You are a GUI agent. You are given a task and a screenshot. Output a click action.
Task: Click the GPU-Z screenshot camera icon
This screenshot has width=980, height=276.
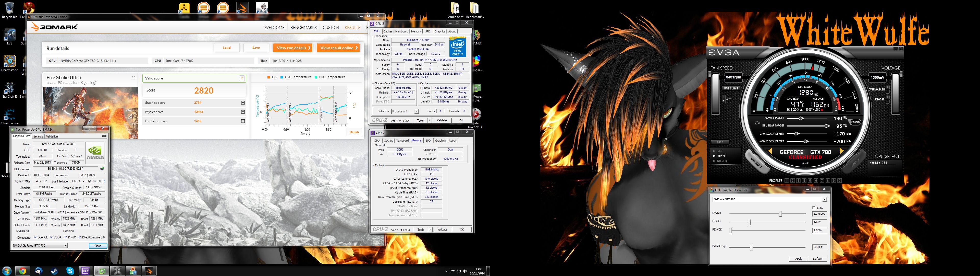point(104,136)
